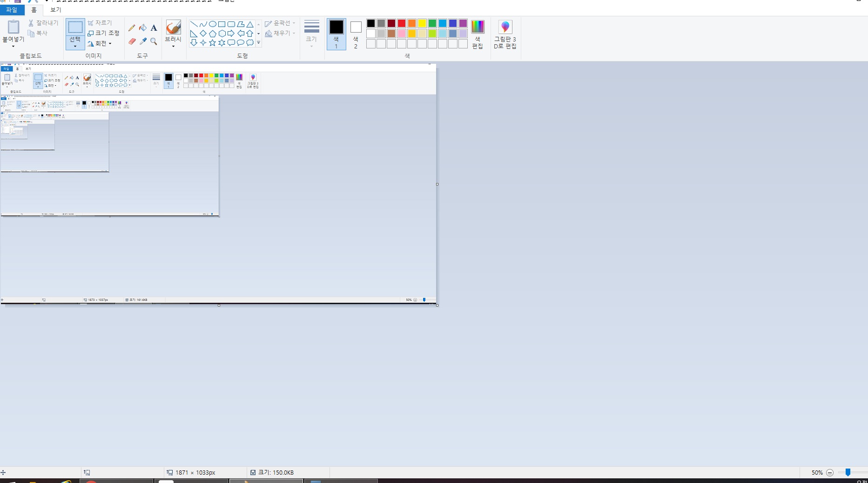Image resolution: width=868 pixels, height=483 pixels.
Task: Select the Pentagon shape
Action: pyautogui.click(x=213, y=34)
